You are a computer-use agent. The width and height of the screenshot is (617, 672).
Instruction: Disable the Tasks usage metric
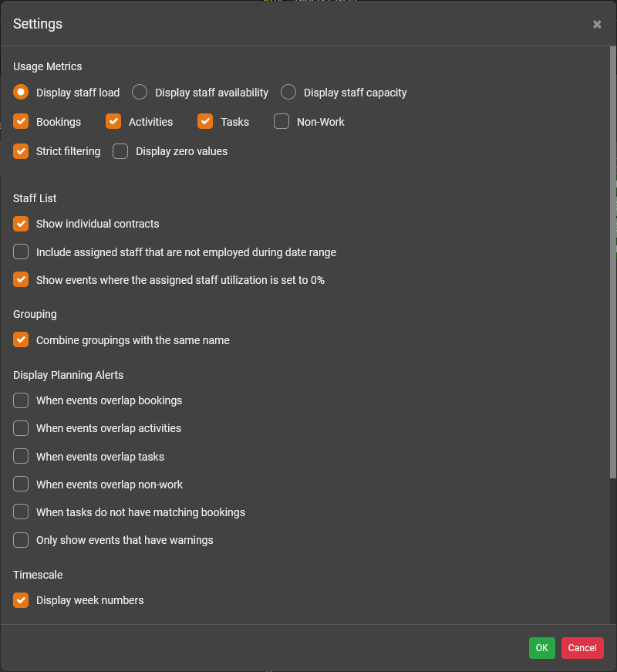coord(205,122)
